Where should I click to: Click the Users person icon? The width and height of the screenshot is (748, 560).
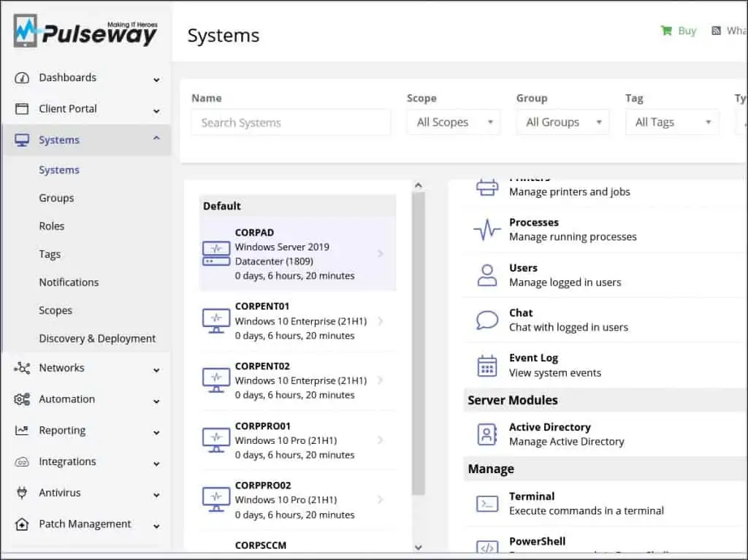(x=487, y=275)
